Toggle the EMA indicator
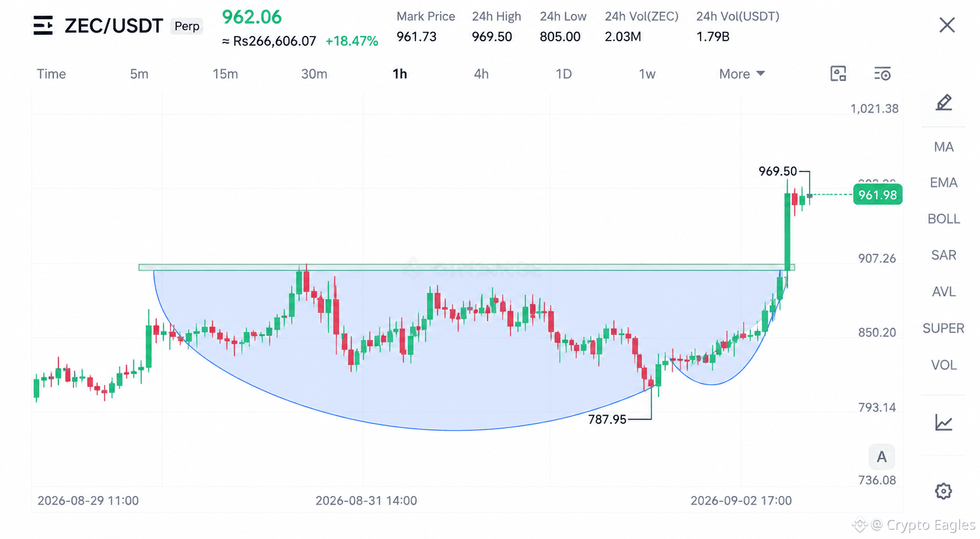Screen dimensions: 980x539 click(943, 183)
